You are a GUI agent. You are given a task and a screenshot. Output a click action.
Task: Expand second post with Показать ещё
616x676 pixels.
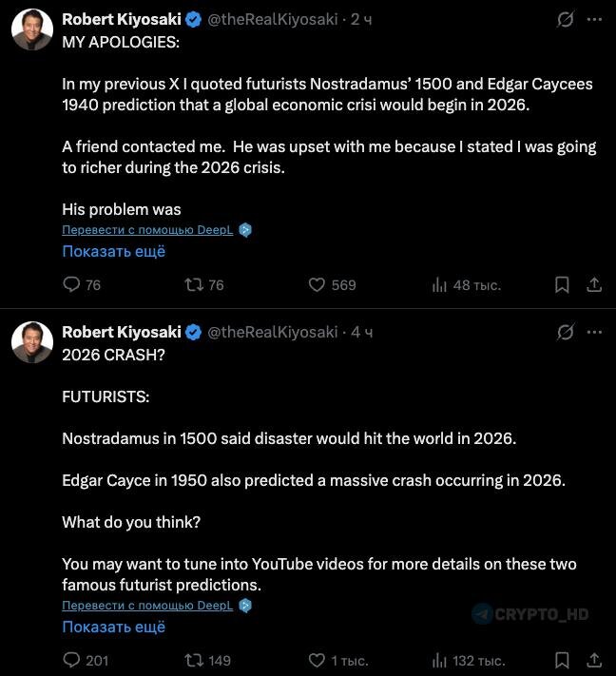tap(114, 627)
